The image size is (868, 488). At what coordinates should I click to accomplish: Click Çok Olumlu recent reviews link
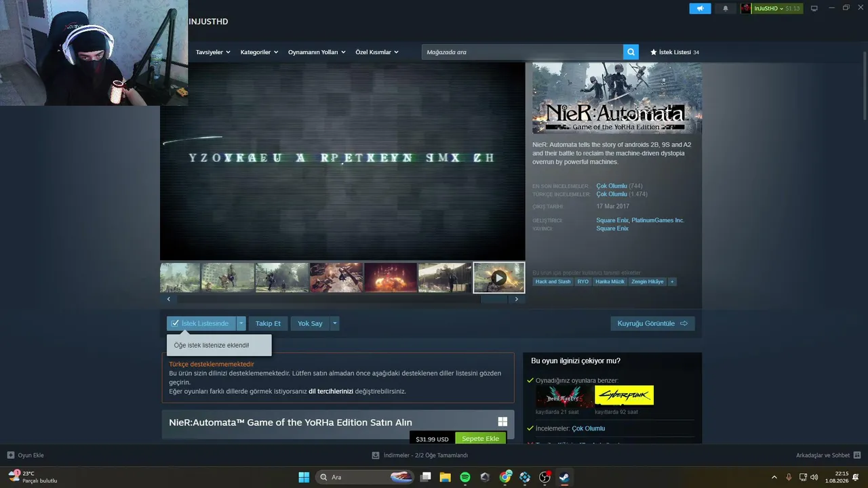coord(612,186)
